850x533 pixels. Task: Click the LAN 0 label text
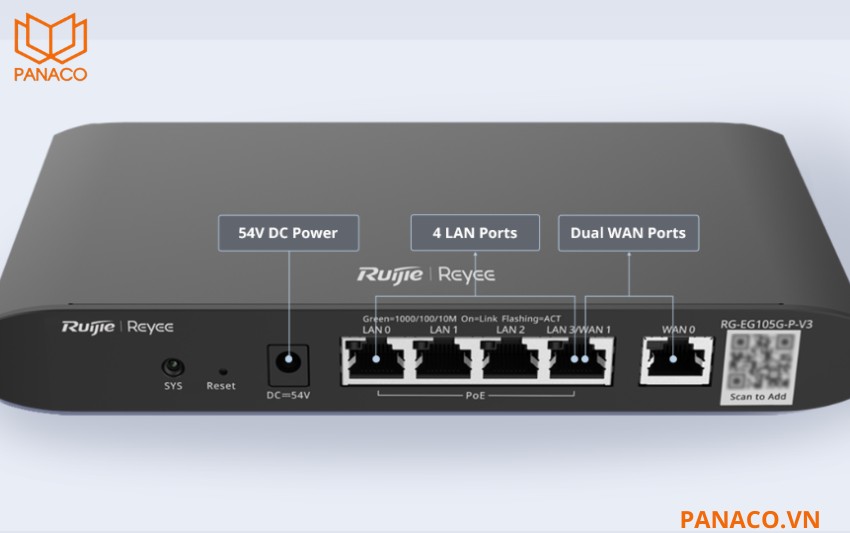click(376, 330)
